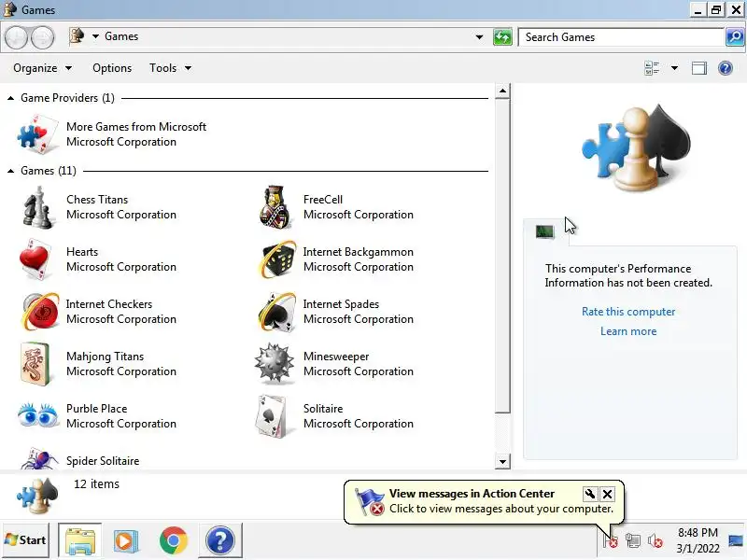This screenshot has width=747, height=560.
Task: Select the FreeCell card icon
Action: click(275, 206)
